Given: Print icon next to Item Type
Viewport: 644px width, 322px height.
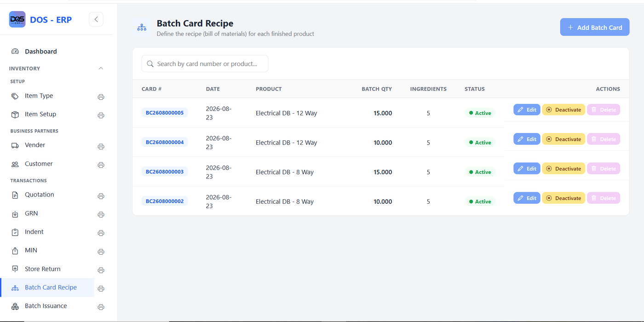Looking at the screenshot, I should (x=101, y=97).
